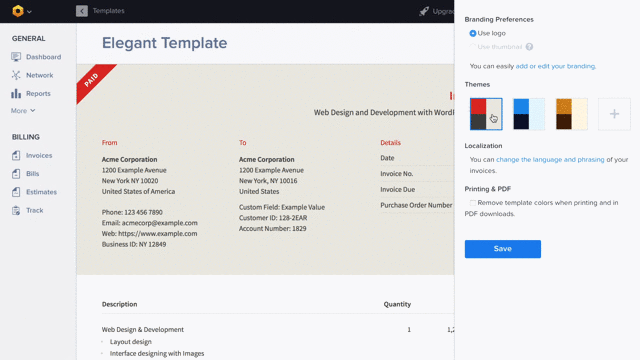Select the Use logo radio button
Image resolution: width=640 pixels, height=360 pixels.
(x=473, y=33)
